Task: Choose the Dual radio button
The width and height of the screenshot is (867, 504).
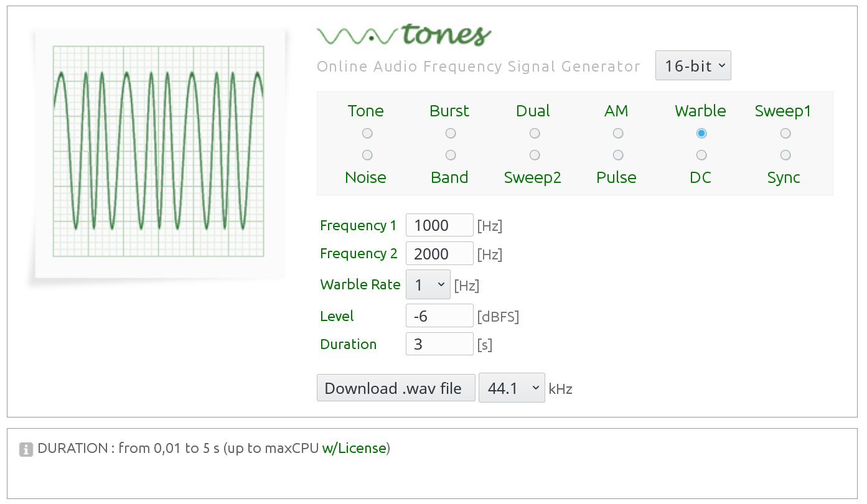Action: [x=534, y=133]
